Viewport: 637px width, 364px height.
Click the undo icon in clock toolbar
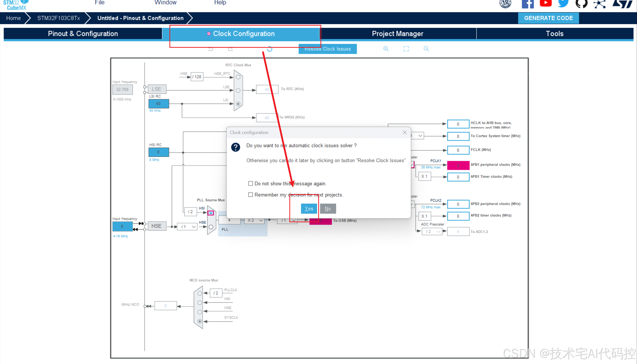[211, 49]
